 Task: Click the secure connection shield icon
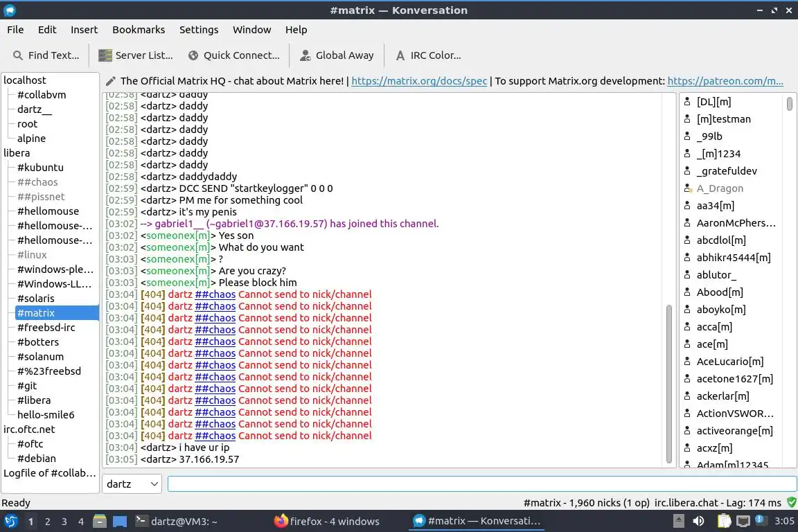(x=791, y=502)
